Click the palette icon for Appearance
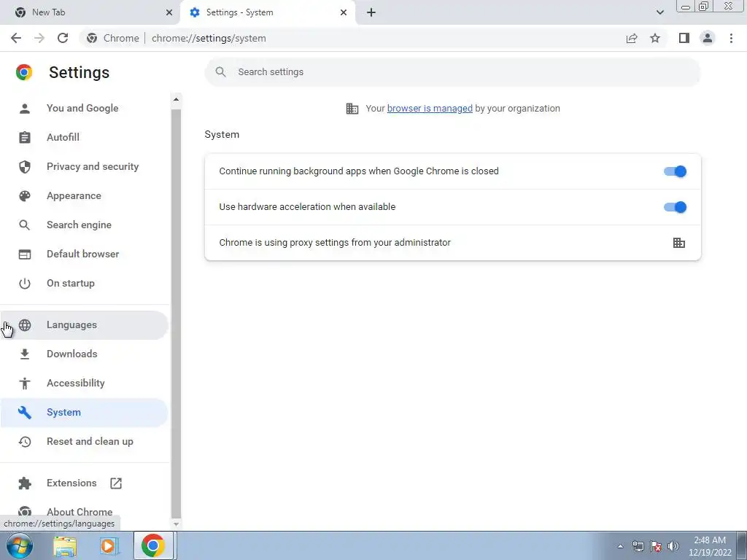The height and width of the screenshot is (560, 747). [x=25, y=195]
